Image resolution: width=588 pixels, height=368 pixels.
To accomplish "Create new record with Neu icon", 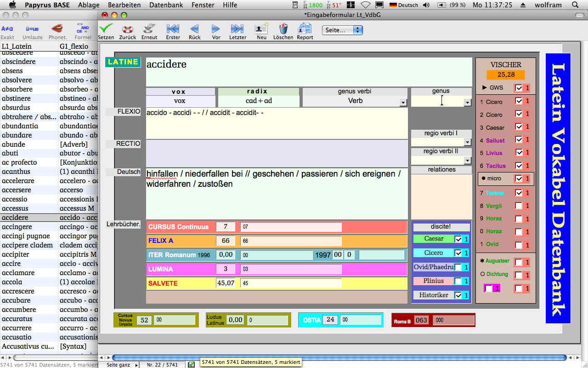I will (x=261, y=29).
